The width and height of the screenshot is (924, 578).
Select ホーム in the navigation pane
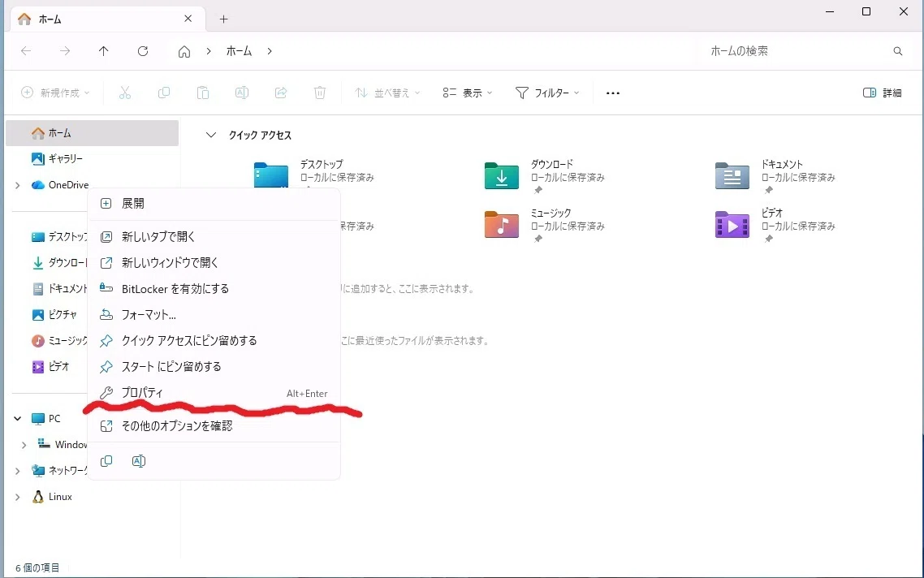[x=92, y=133]
